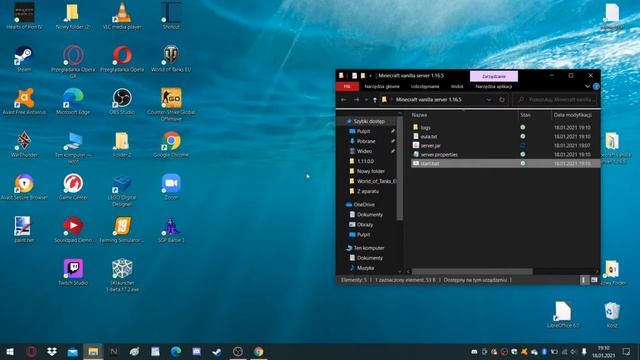Switch to details view in status bar
640x360 pixels.
pos(583,280)
